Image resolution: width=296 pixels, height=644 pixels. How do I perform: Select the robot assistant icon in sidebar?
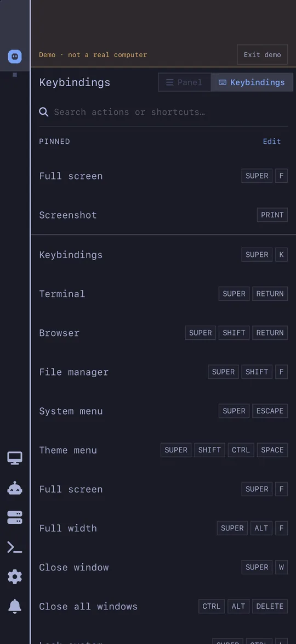click(15, 488)
